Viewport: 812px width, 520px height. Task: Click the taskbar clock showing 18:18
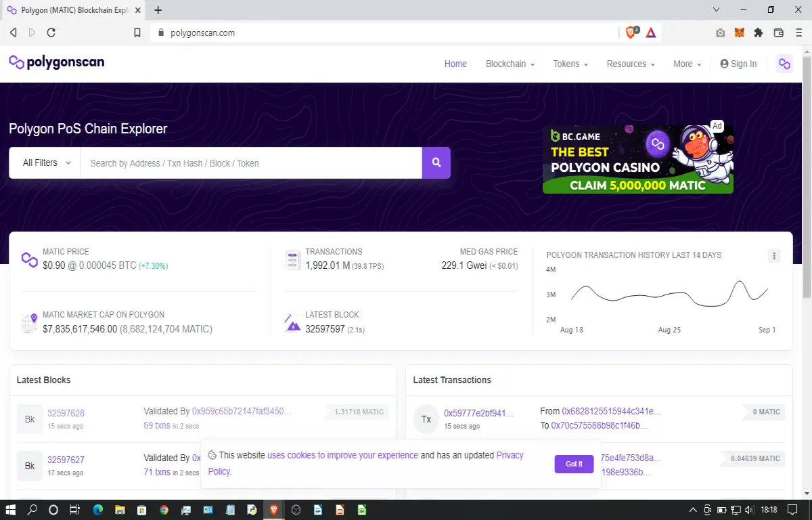(769, 510)
